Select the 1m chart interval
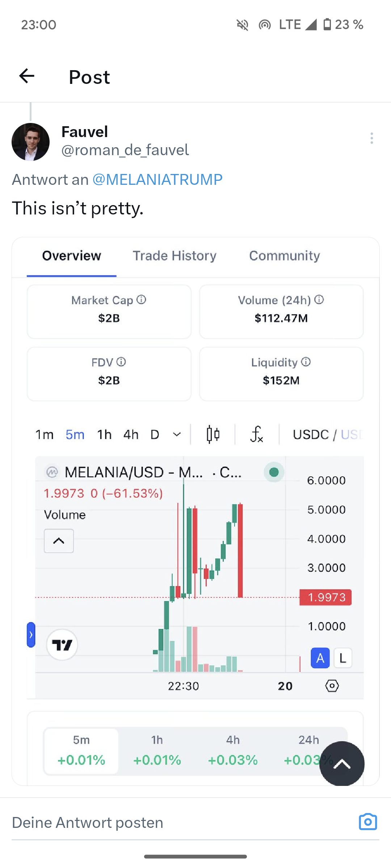This screenshot has width=391, height=868. click(44, 434)
